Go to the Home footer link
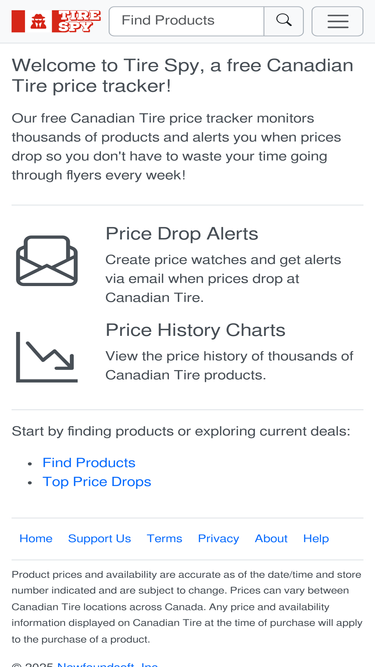The image size is (375, 667). 36,539
